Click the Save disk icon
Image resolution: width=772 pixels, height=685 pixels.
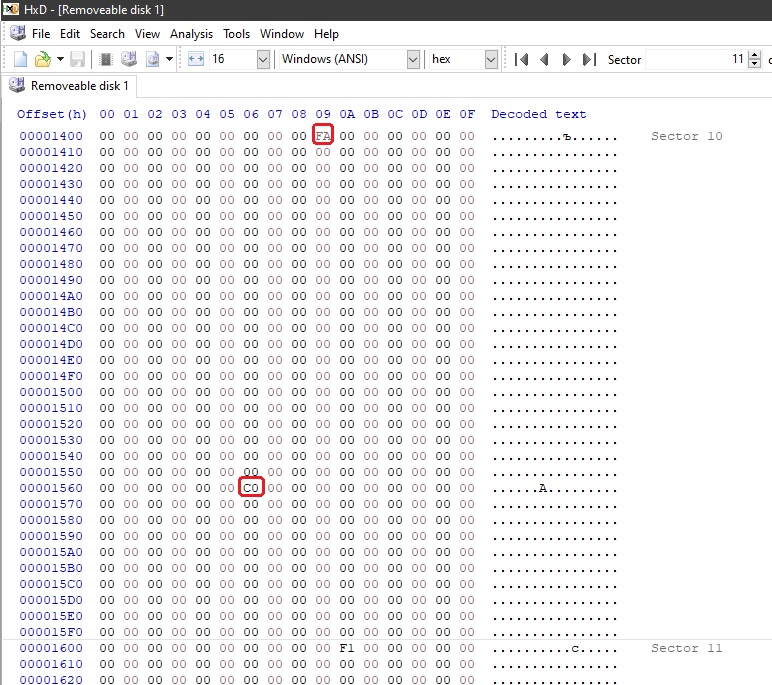tap(77, 60)
